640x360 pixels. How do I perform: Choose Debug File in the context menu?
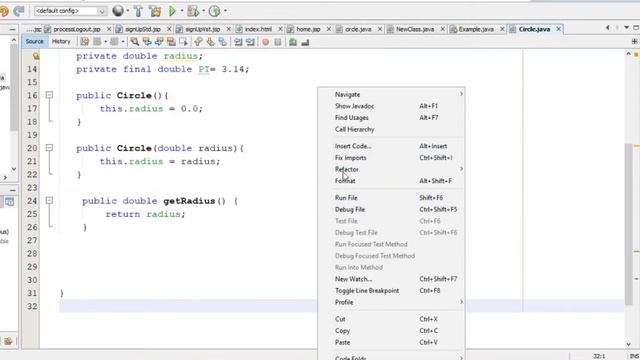pyautogui.click(x=391, y=209)
